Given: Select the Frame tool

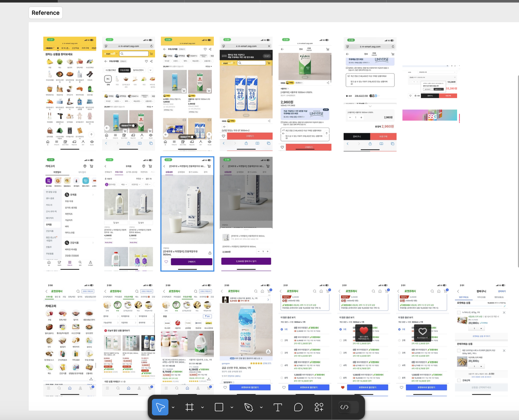Looking at the screenshot, I should (190, 407).
